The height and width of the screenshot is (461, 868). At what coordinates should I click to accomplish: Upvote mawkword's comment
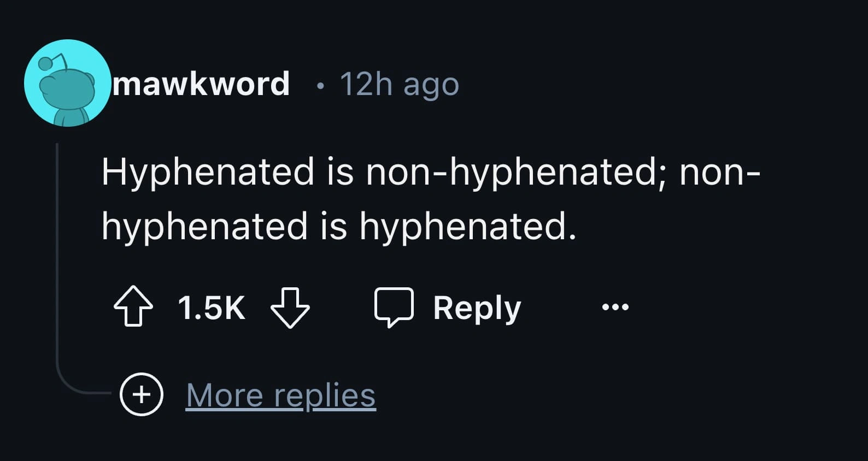click(133, 308)
